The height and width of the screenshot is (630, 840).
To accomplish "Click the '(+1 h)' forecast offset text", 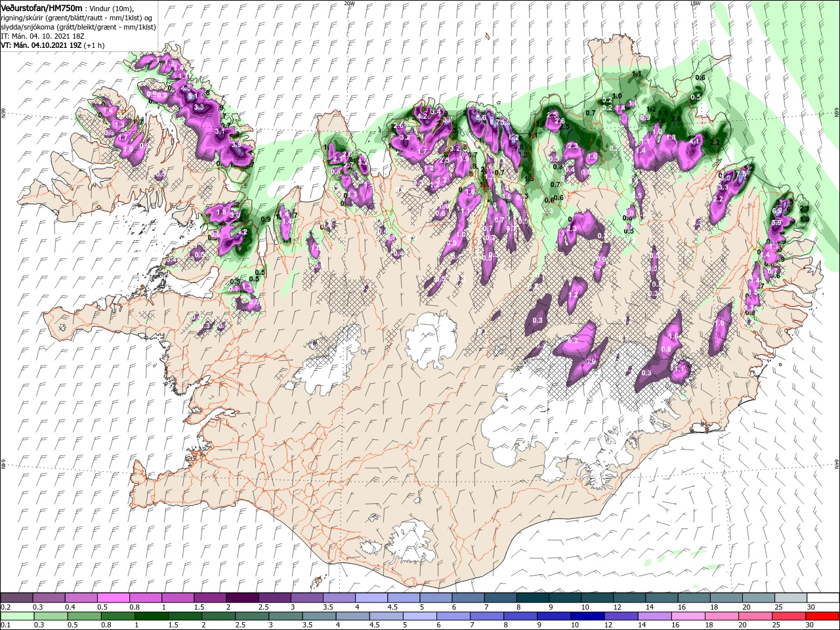I will [94, 45].
